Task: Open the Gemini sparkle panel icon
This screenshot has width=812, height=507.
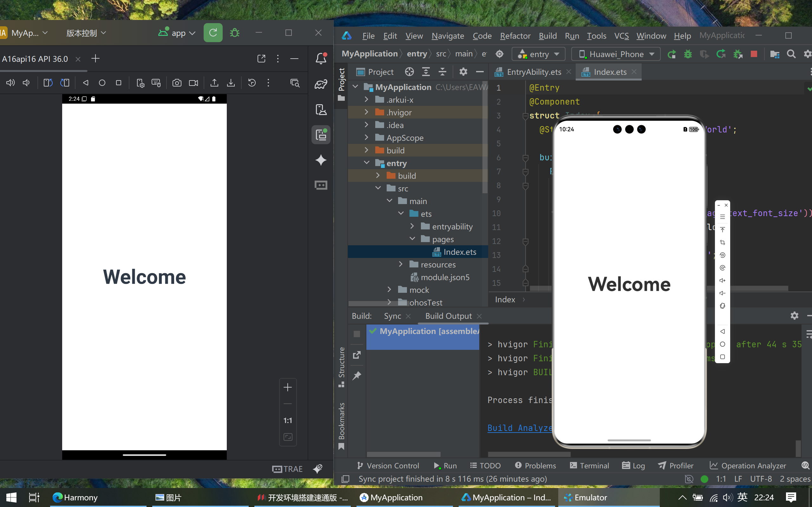Action: pos(321,160)
